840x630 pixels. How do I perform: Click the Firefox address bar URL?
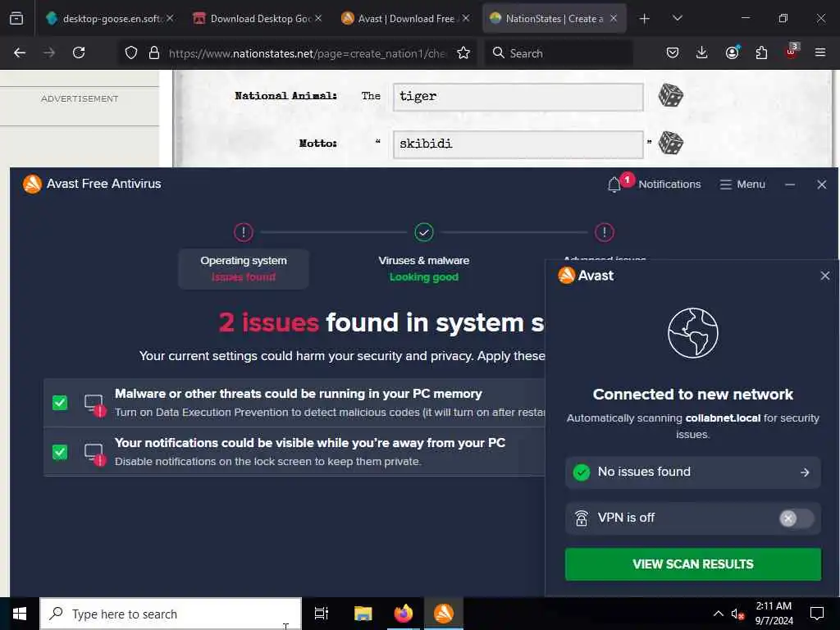click(308, 53)
